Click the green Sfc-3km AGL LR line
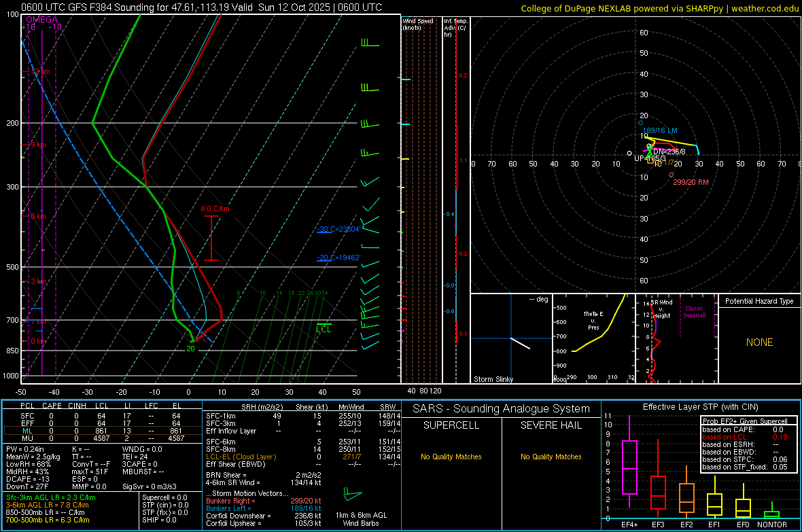 tap(51, 497)
